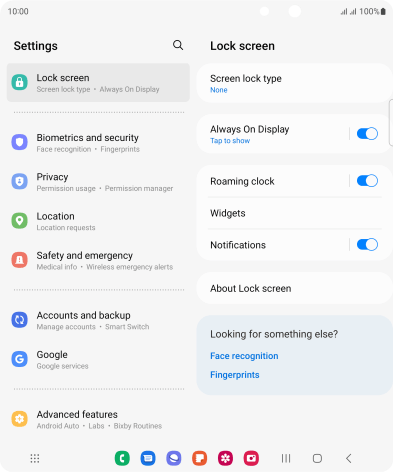
Task: Open the Phone app in the dock
Action: point(122,458)
